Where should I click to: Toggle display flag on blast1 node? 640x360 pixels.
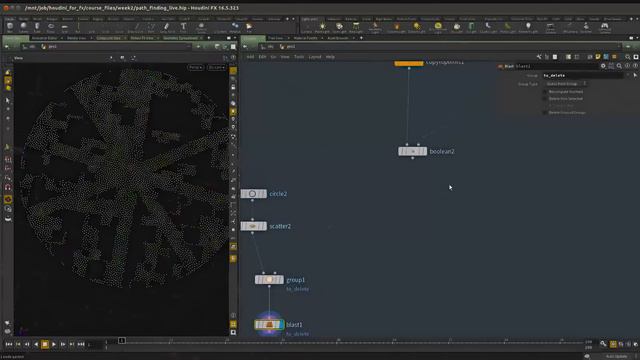(x=281, y=325)
